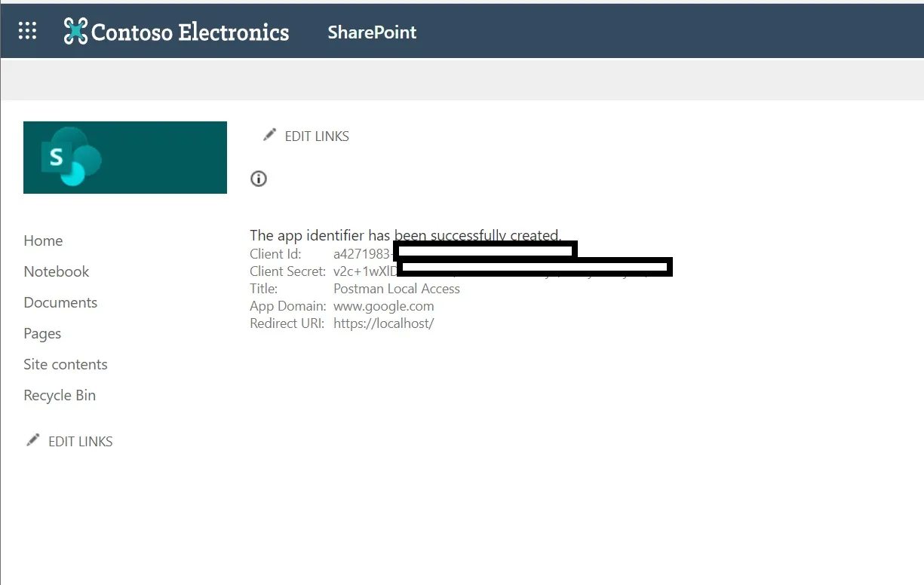Click the SharePoint header label

point(371,32)
